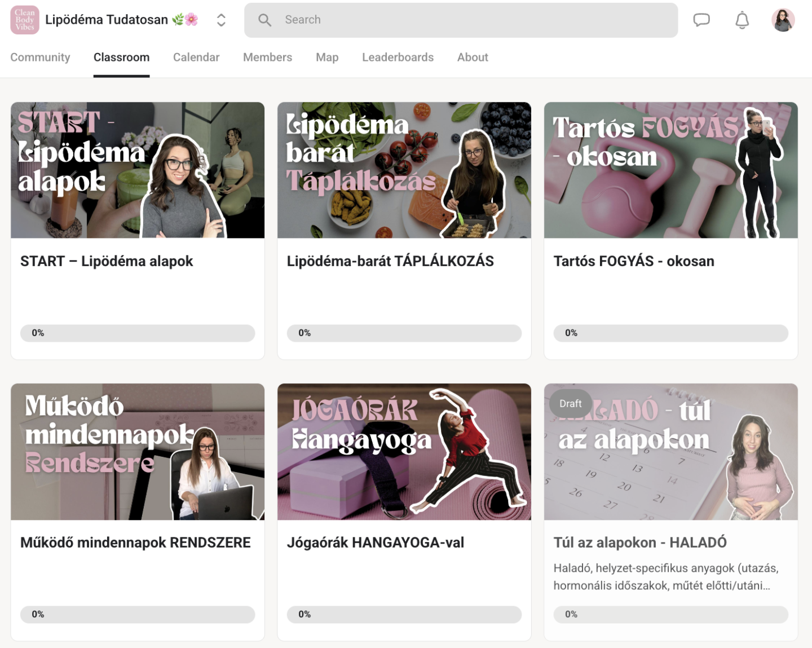Click the magnifier icon in search bar

click(264, 20)
